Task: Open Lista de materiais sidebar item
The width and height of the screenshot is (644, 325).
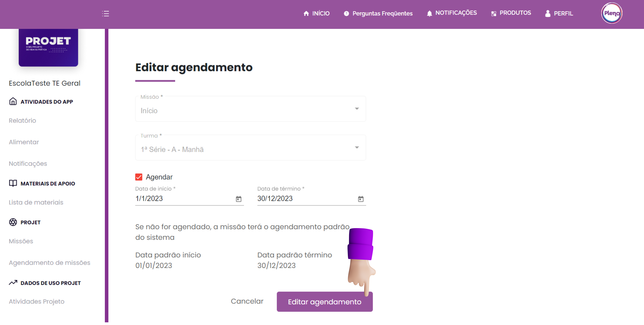Action: 36,202
